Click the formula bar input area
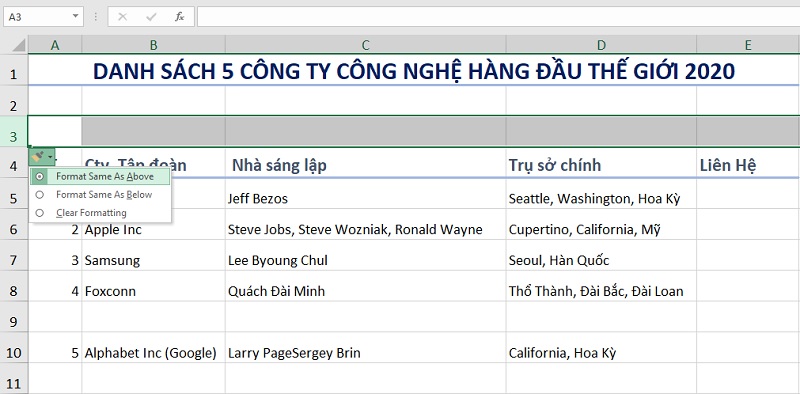 pos(498,17)
